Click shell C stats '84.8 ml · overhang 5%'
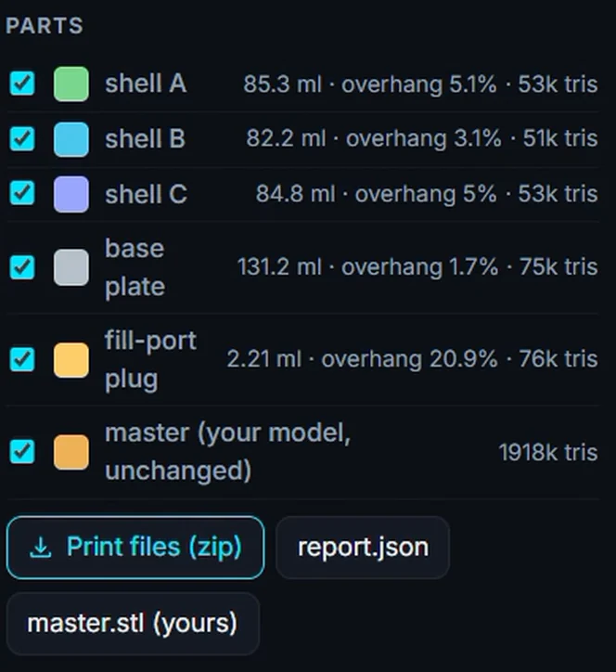 click(x=376, y=194)
